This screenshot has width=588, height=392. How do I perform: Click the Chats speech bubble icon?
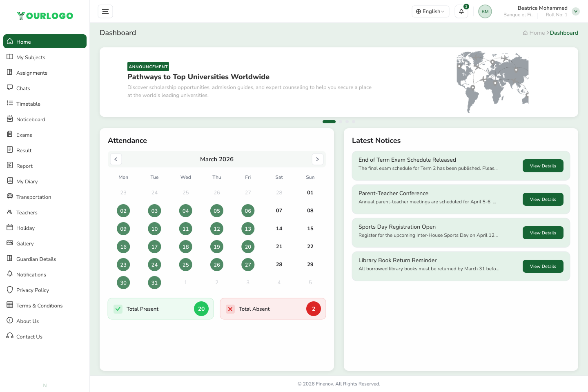pos(10,88)
